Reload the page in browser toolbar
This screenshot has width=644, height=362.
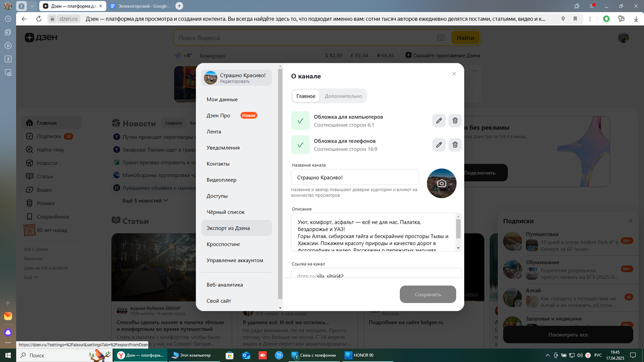[39, 19]
